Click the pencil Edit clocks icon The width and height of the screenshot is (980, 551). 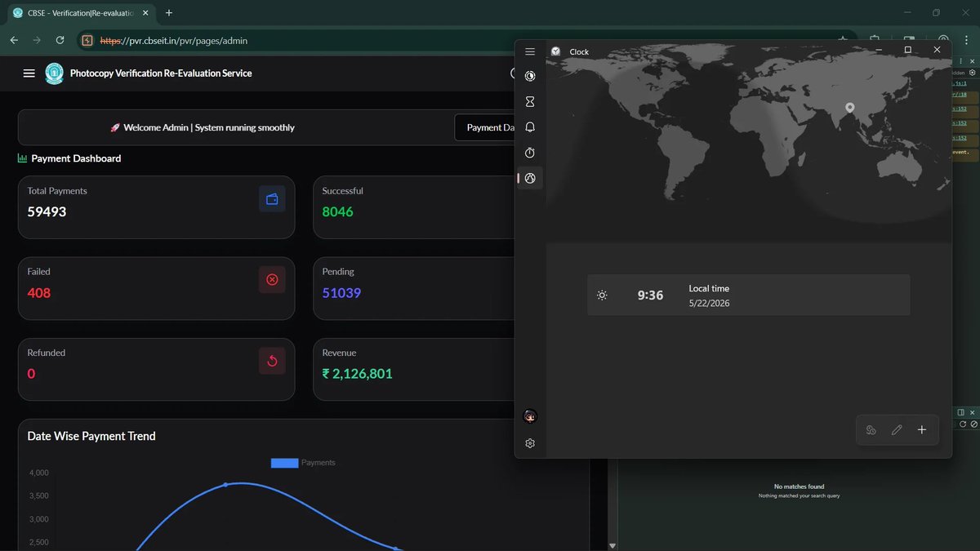click(x=897, y=430)
